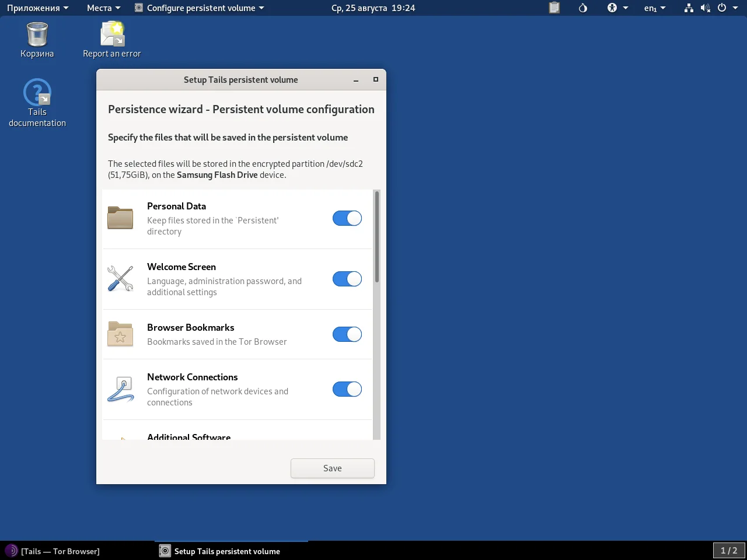Click the Welcome Screen label
747x560 pixels.
[181, 267]
